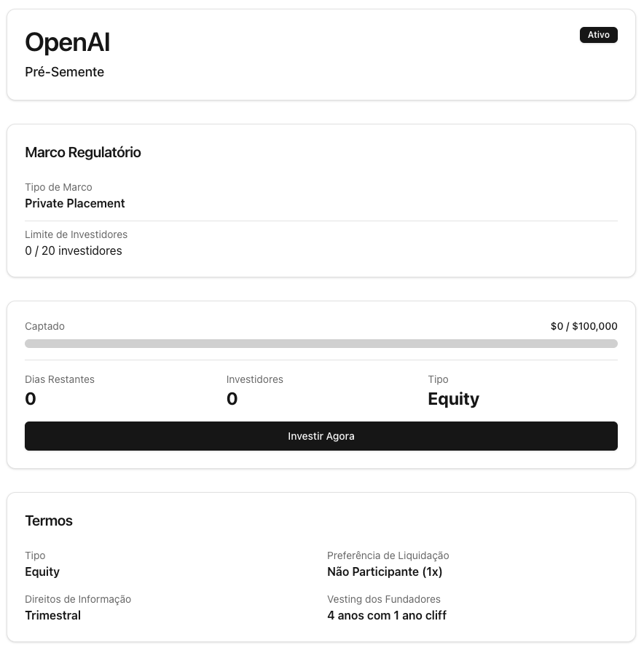
Task: Click the 0 / 20 investidores text
Action: pyautogui.click(x=74, y=250)
